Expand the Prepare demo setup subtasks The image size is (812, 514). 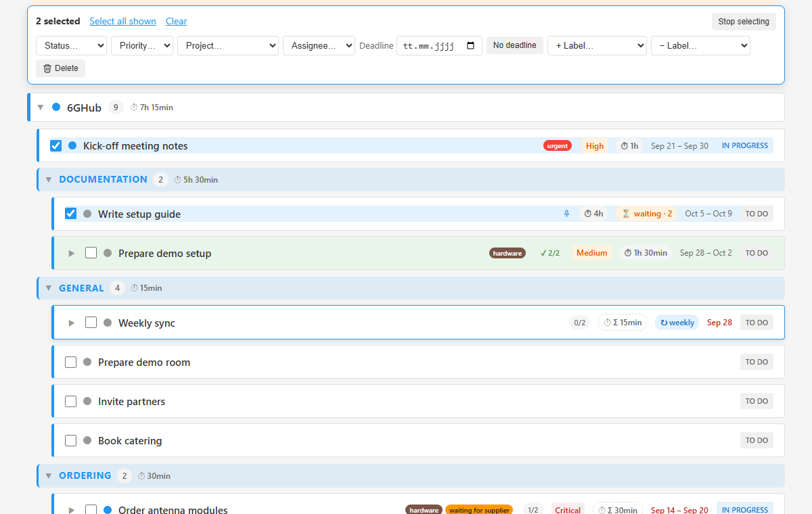click(72, 253)
